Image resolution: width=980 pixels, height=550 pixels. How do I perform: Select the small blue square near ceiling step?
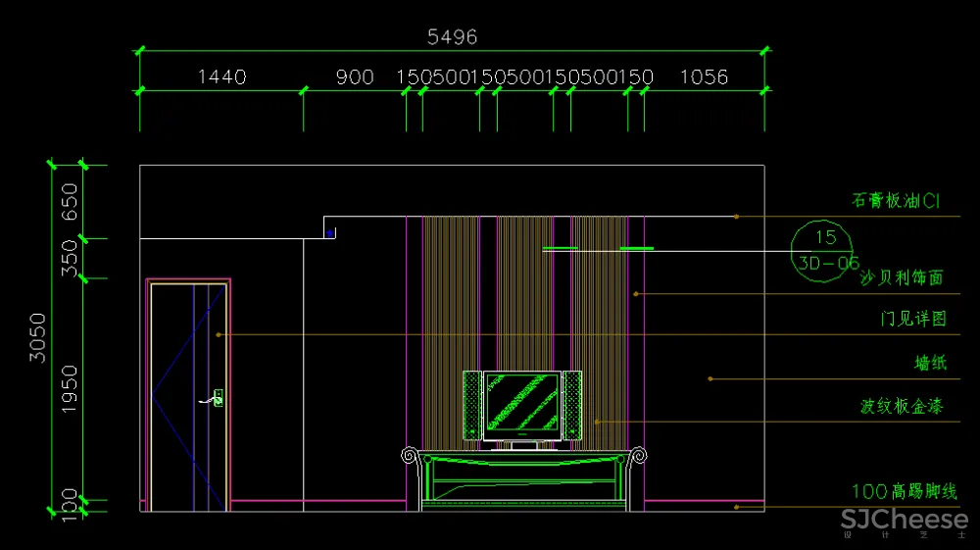[x=330, y=232]
